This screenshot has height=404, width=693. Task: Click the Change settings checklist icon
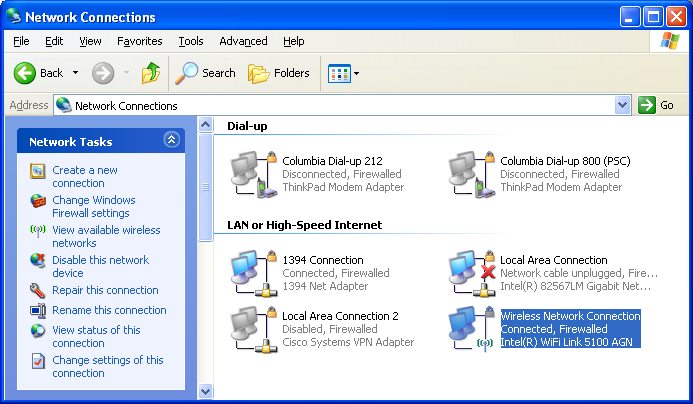pos(38,361)
